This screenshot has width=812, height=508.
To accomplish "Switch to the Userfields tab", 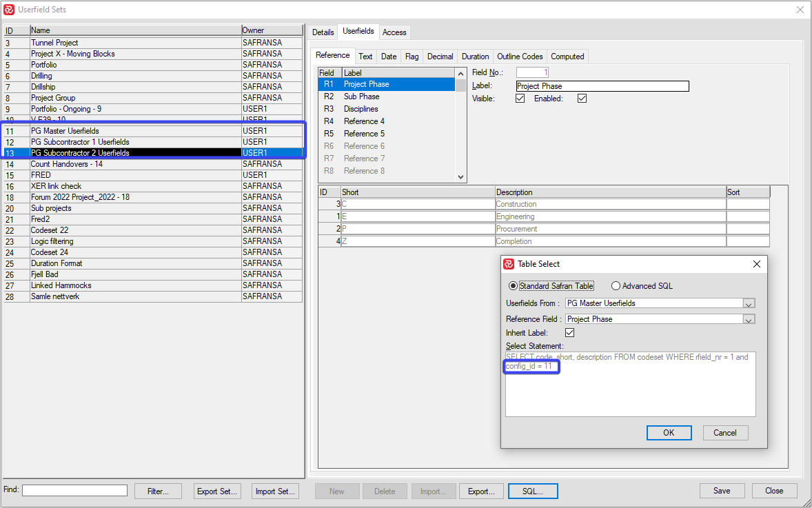I will (358, 31).
